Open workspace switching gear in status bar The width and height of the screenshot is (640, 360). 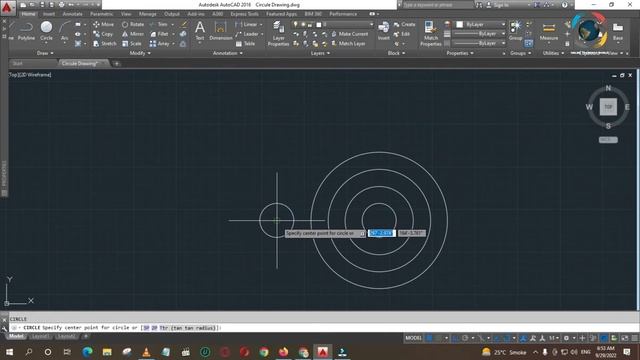pos(566,338)
